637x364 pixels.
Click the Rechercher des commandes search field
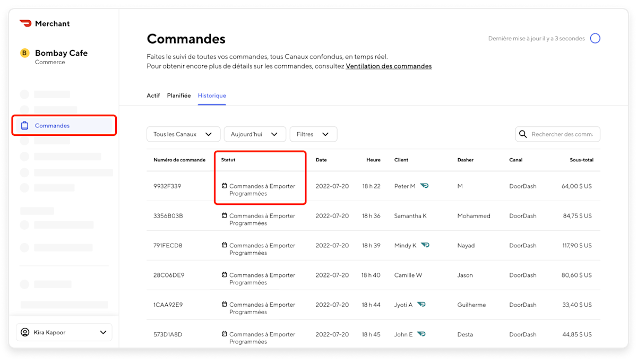click(x=558, y=134)
